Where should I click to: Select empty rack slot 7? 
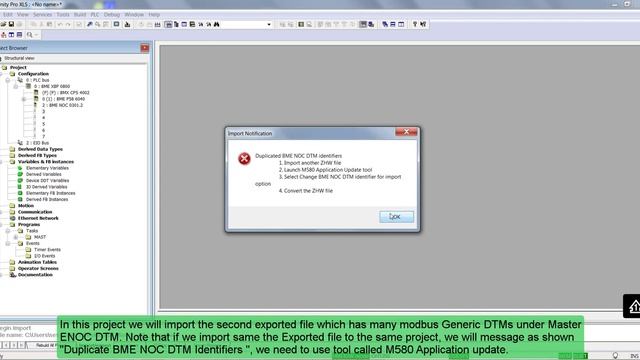tap(43, 137)
